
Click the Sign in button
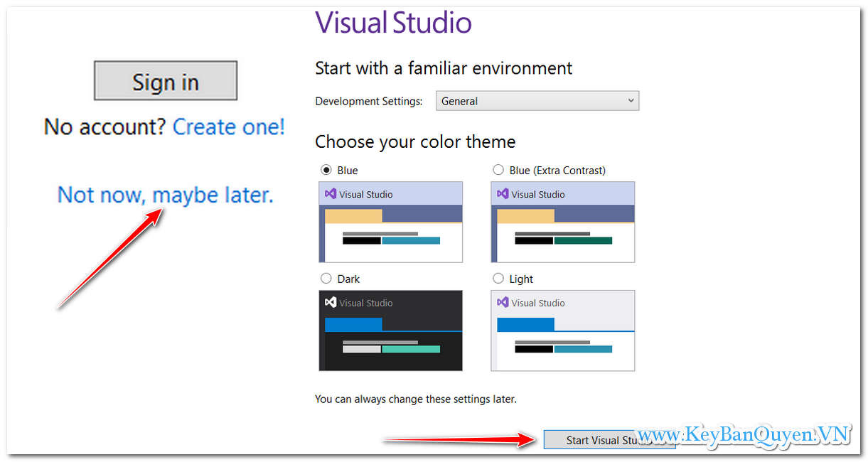click(165, 80)
